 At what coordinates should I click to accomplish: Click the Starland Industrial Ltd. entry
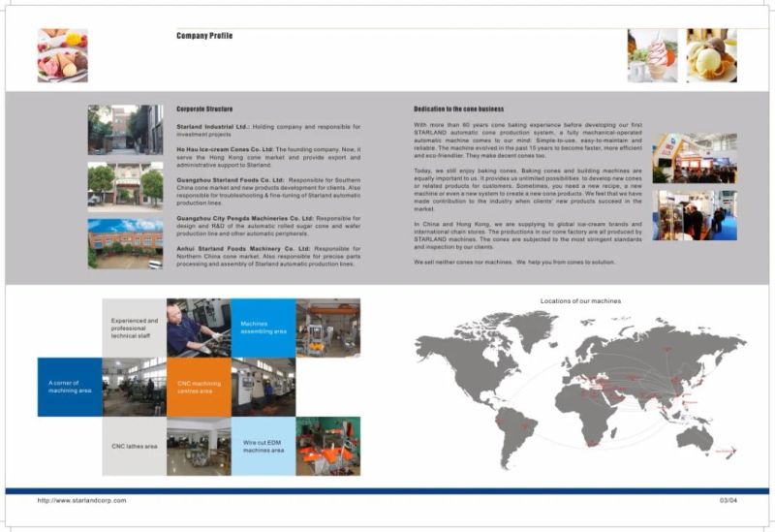(x=268, y=131)
